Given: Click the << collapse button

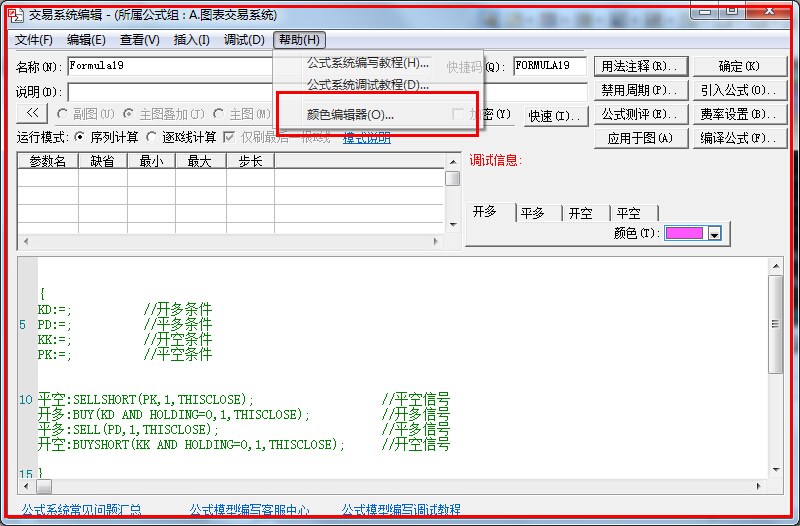Looking at the screenshot, I should click(x=32, y=114).
